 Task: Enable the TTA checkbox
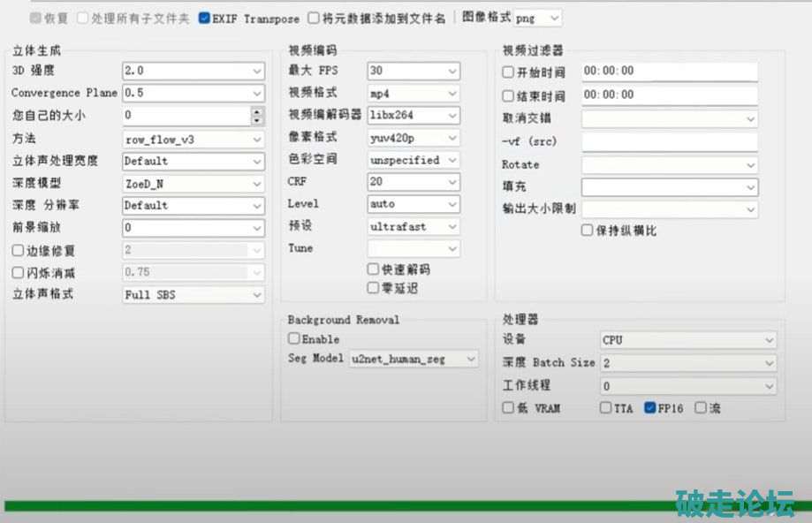[x=605, y=408]
